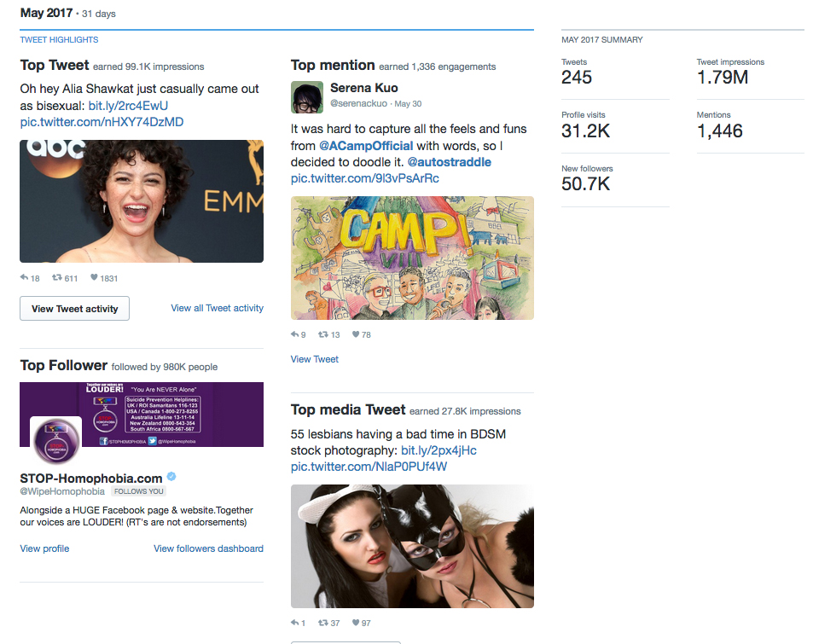Click 'earned 1,336 engagements' text
Screen dimensions: 813x644
[438, 67]
